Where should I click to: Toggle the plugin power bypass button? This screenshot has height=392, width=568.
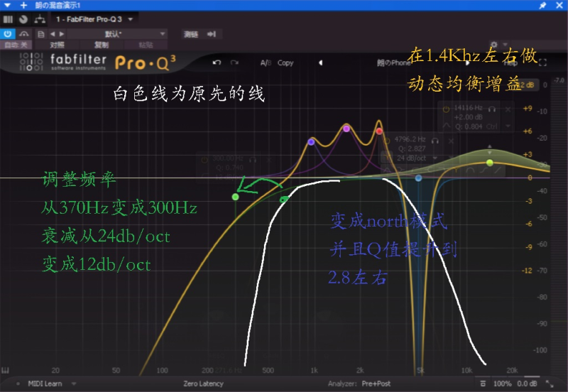[8, 33]
